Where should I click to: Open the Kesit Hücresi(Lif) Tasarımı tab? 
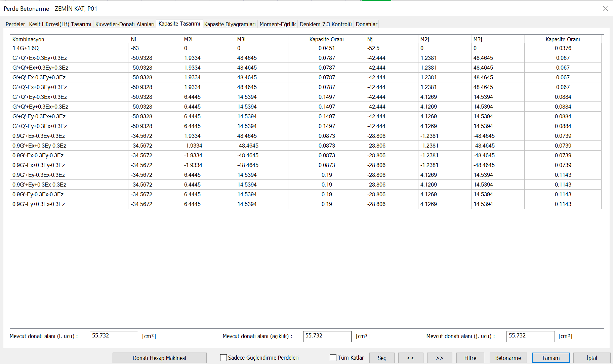60,24
